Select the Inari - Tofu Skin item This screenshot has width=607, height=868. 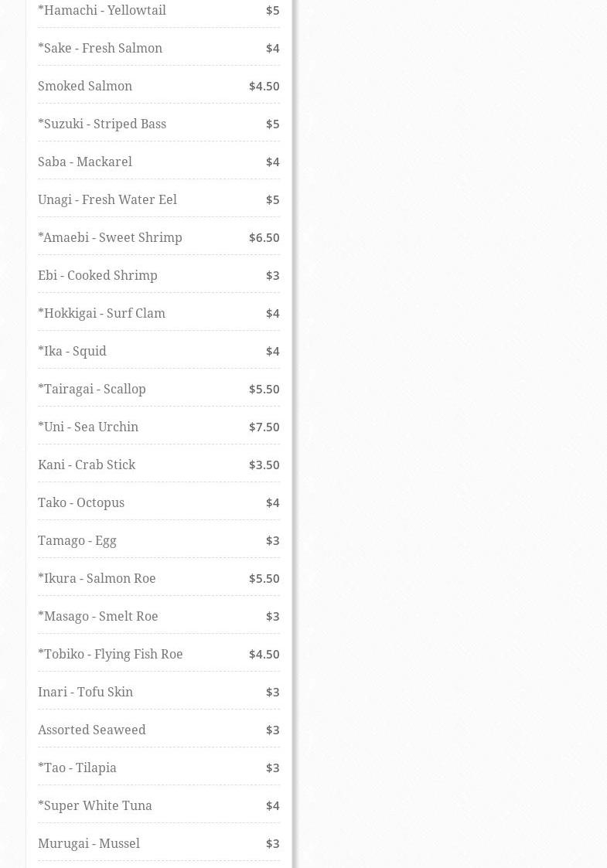(85, 693)
